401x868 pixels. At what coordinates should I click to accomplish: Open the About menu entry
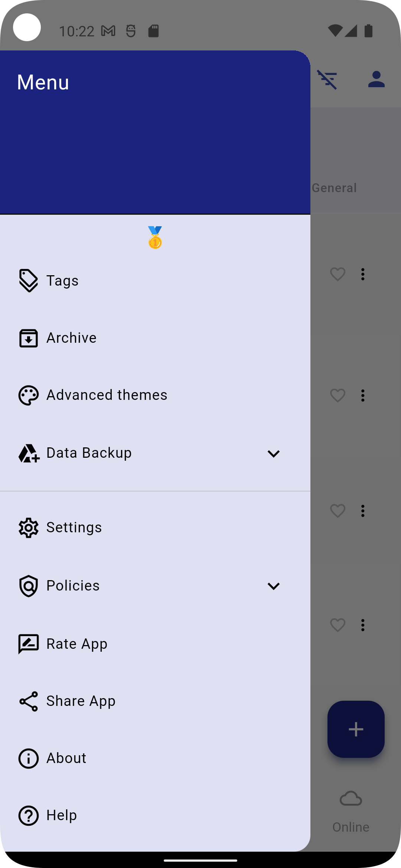(66, 758)
